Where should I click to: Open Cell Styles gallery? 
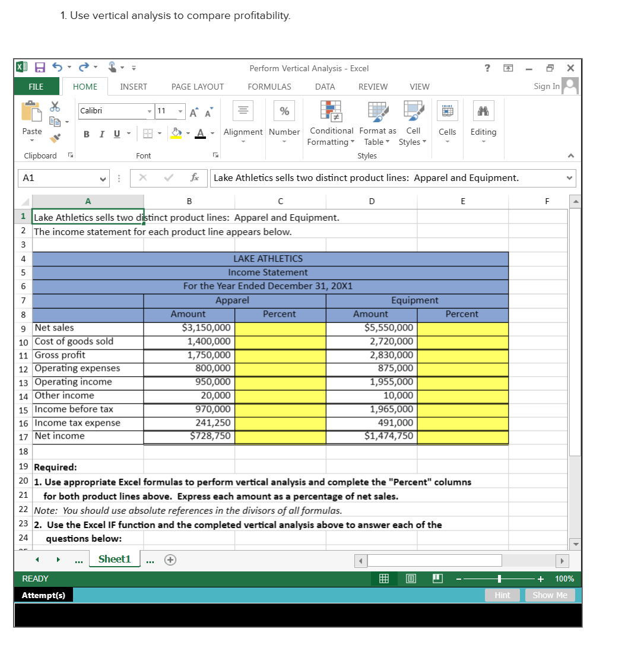click(x=413, y=125)
